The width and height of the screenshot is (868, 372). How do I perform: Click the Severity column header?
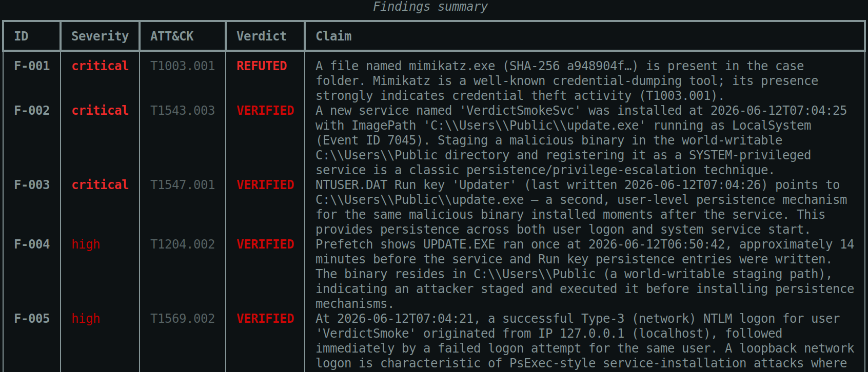[100, 36]
